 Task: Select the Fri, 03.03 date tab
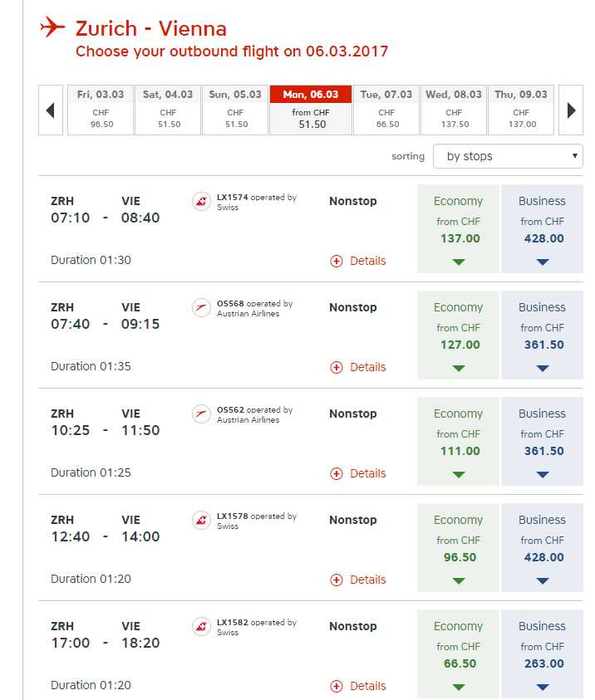point(101,110)
